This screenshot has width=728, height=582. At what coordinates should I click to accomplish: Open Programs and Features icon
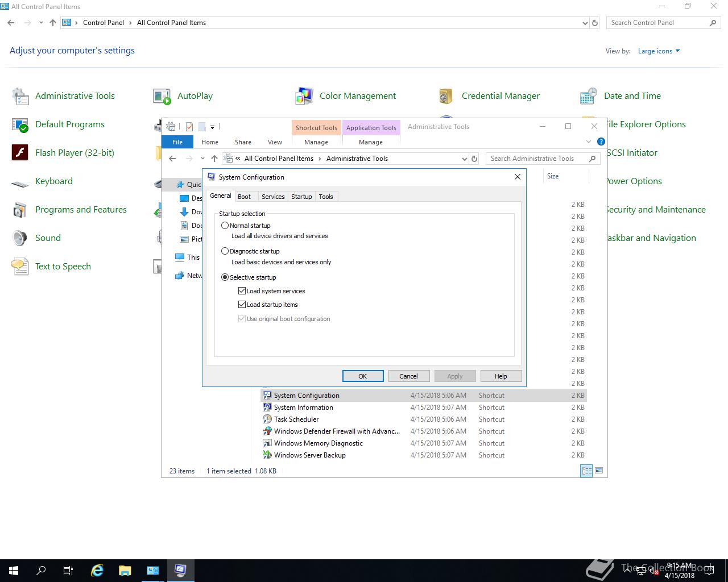[20, 210]
